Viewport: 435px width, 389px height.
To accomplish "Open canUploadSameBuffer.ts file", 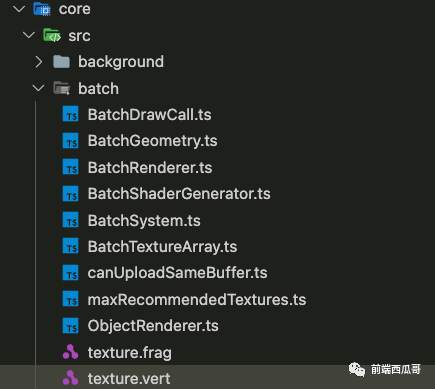I will (177, 273).
